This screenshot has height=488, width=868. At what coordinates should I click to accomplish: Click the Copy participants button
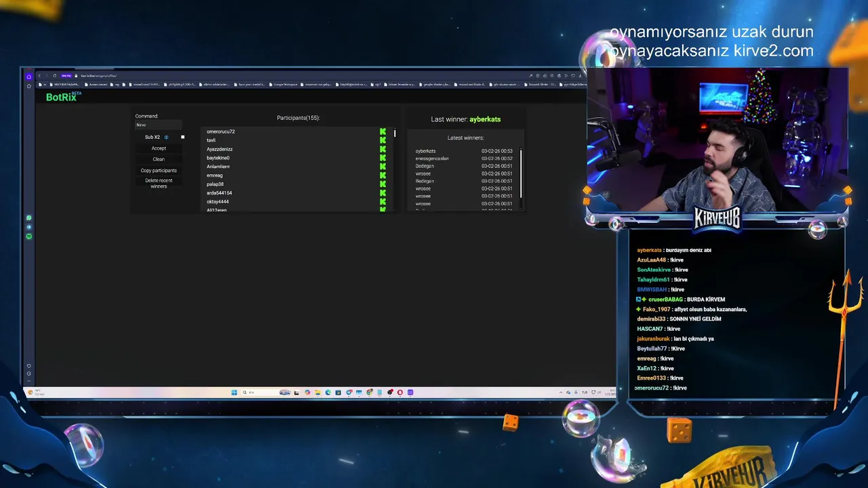click(x=159, y=171)
